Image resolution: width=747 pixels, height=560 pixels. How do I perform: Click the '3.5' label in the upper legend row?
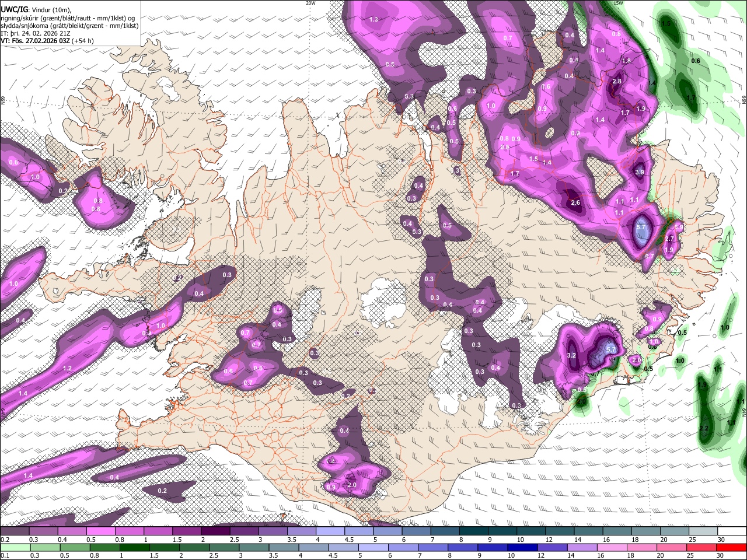(291, 540)
